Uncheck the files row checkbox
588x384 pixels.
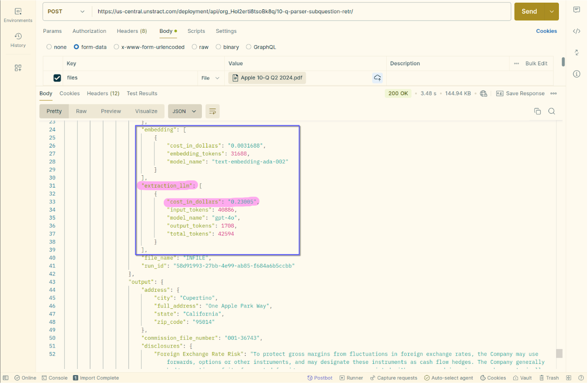[x=57, y=78]
